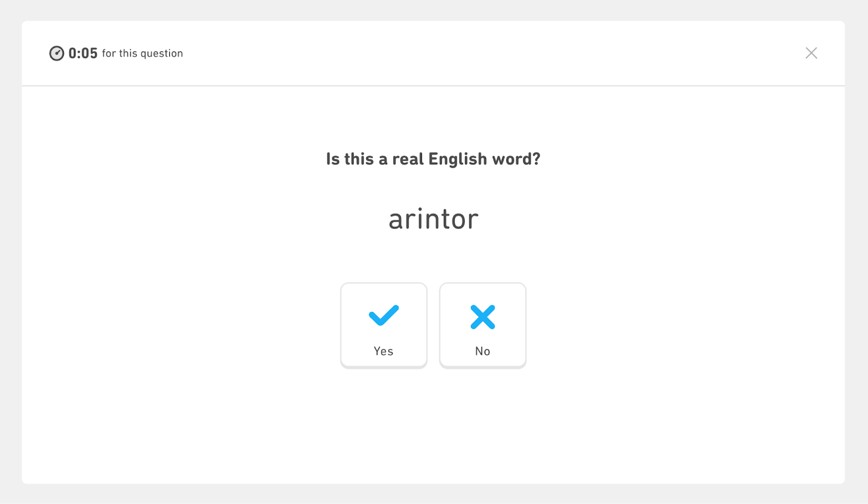Click the 0:05 countdown timer
The width and height of the screenshot is (868, 504).
[83, 53]
